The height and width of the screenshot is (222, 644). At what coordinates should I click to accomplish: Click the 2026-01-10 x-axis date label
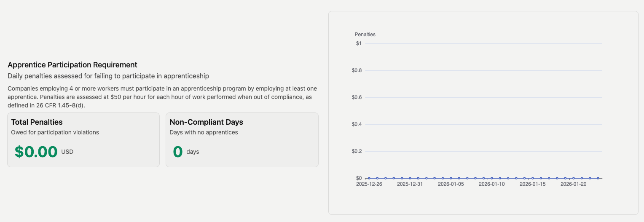click(x=492, y=184)
